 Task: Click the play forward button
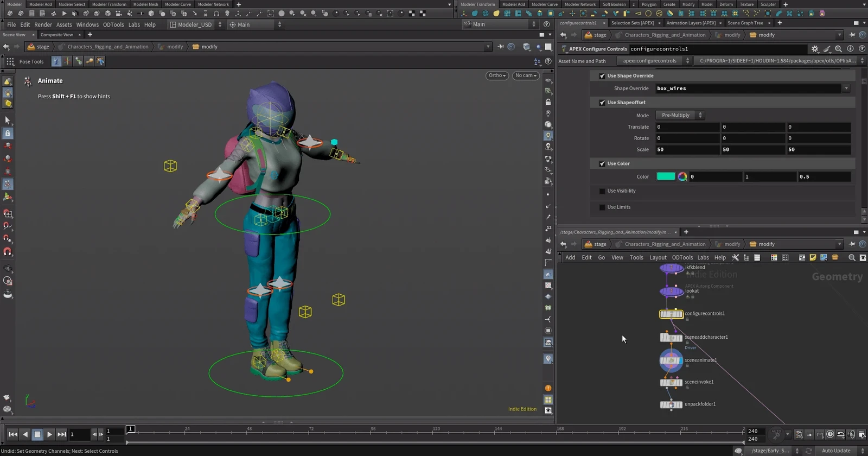tap(49, 434)
